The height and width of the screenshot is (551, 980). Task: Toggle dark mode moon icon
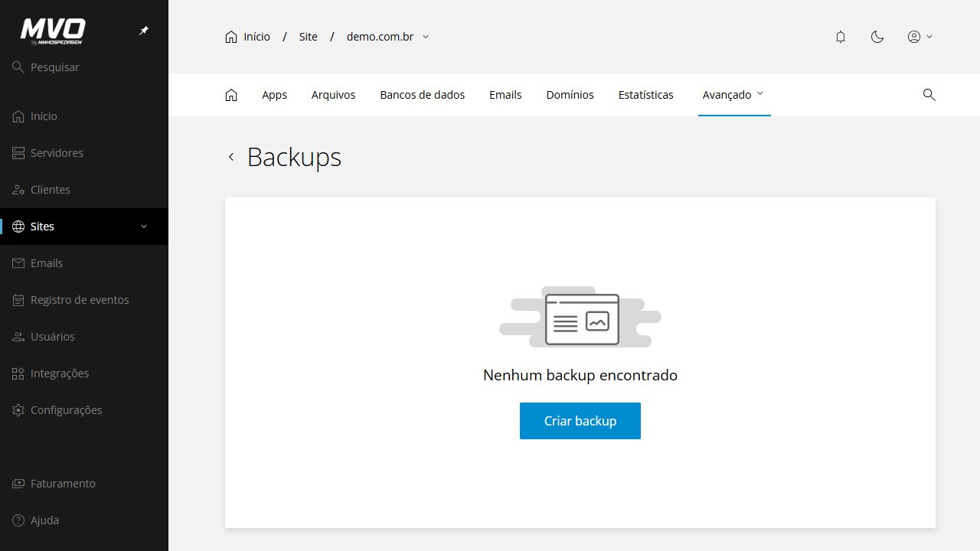coord(877,37)
